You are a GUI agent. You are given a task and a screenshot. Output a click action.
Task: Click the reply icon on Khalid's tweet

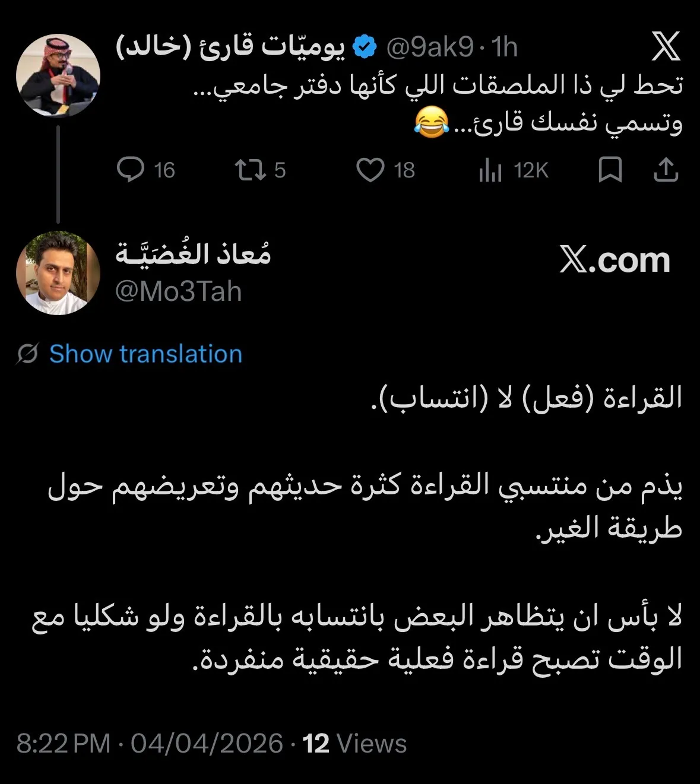131,170
